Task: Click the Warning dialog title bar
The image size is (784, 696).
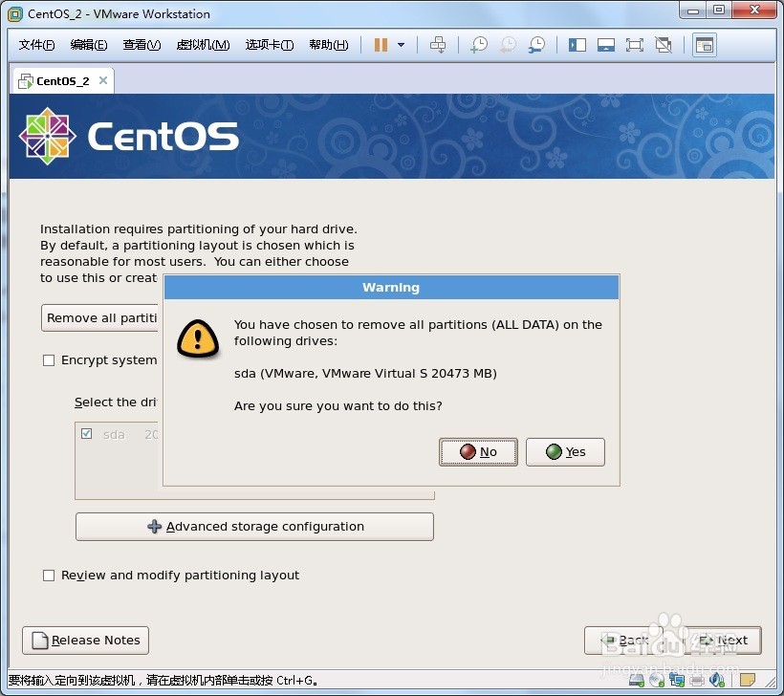Action: pyautogui.click(x=391, y=287)
